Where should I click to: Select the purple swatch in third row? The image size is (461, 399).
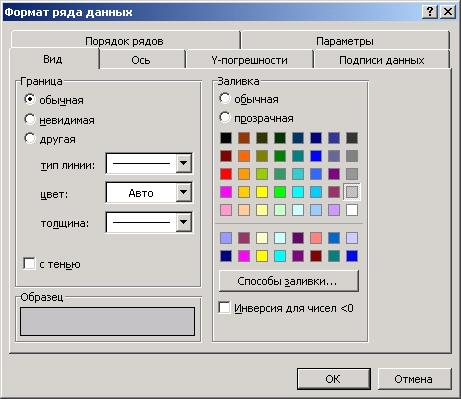coord(334,174)
